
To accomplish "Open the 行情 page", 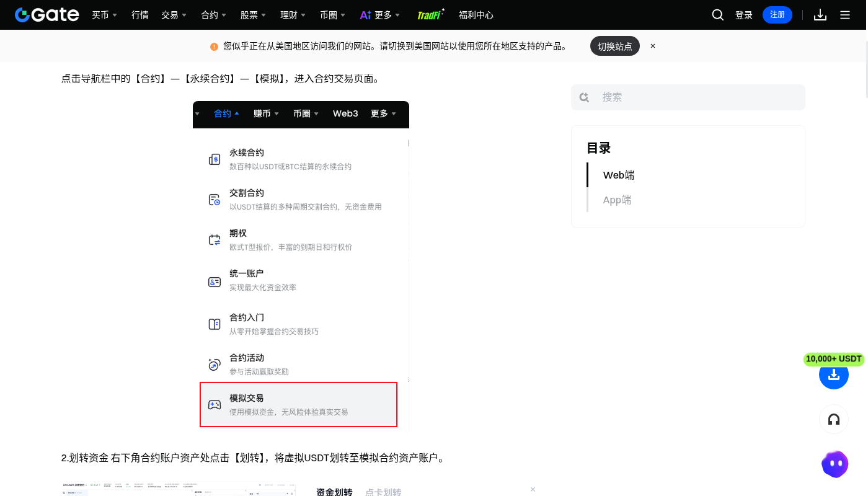I will (140, 15).
